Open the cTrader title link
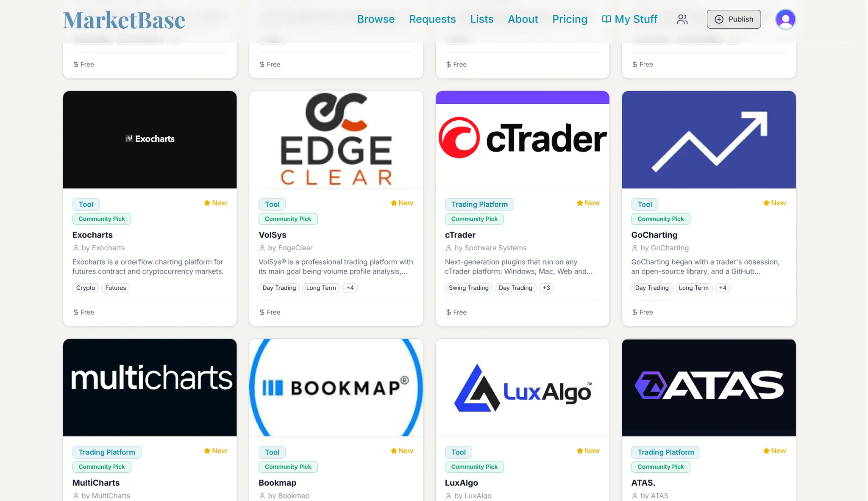This screenshot has height=501, width=868. pyautogui.click(x=460, y=235)
